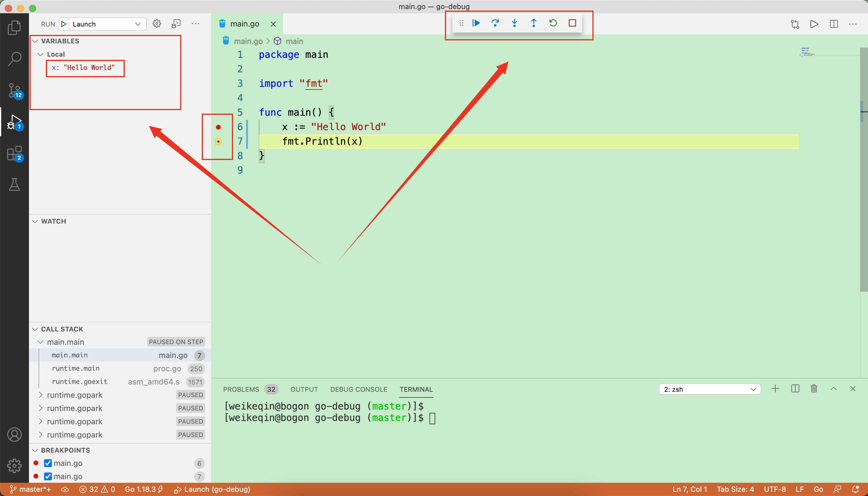This screenshot has height=496, width=868.
Task: Click the editor vertical scrollbar
Action: coord(864,169)
